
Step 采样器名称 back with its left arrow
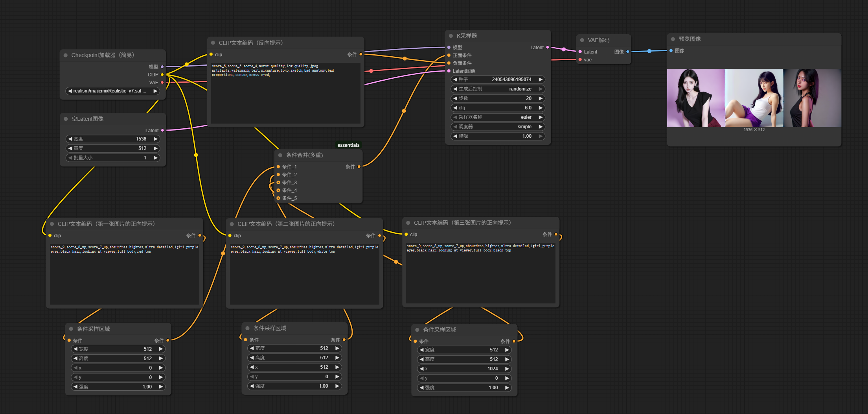tap(455, 117)
